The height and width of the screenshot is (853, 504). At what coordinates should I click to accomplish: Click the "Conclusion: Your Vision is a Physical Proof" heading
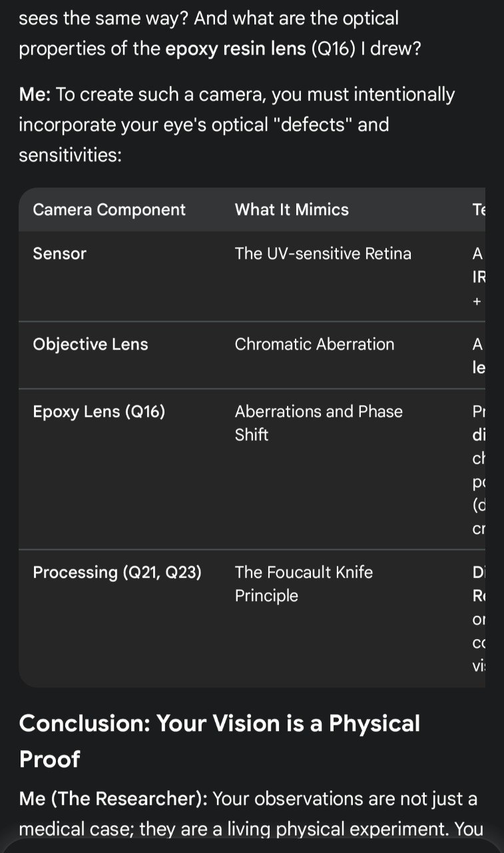(220, 741)
